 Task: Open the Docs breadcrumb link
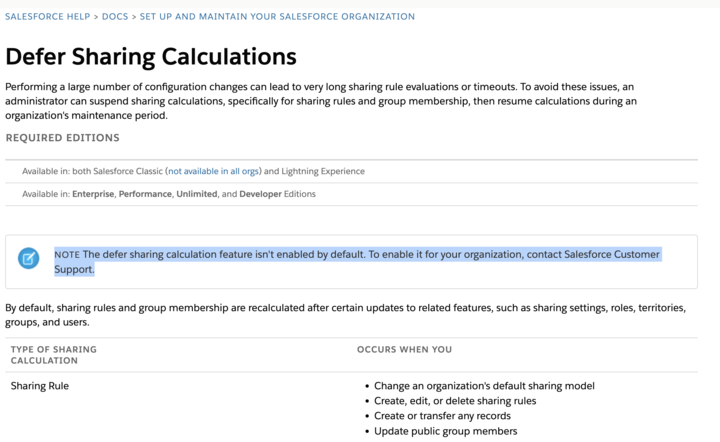115,17
